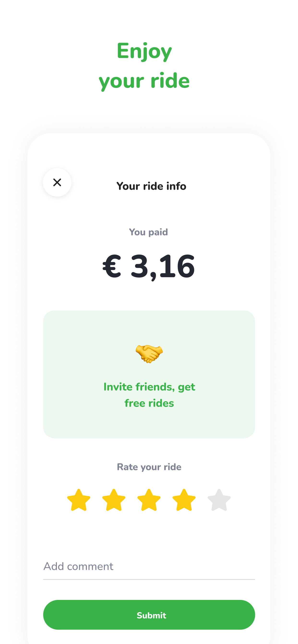The height and width of the screenshot is (644, 298).
Task: Tap the 'free rides' text line
Action: [x=149, y=403]
